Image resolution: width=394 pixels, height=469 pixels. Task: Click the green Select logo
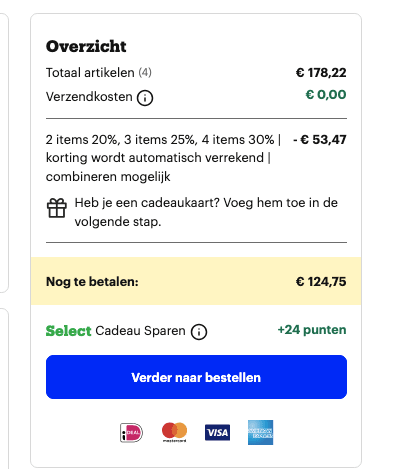(68, 331)
